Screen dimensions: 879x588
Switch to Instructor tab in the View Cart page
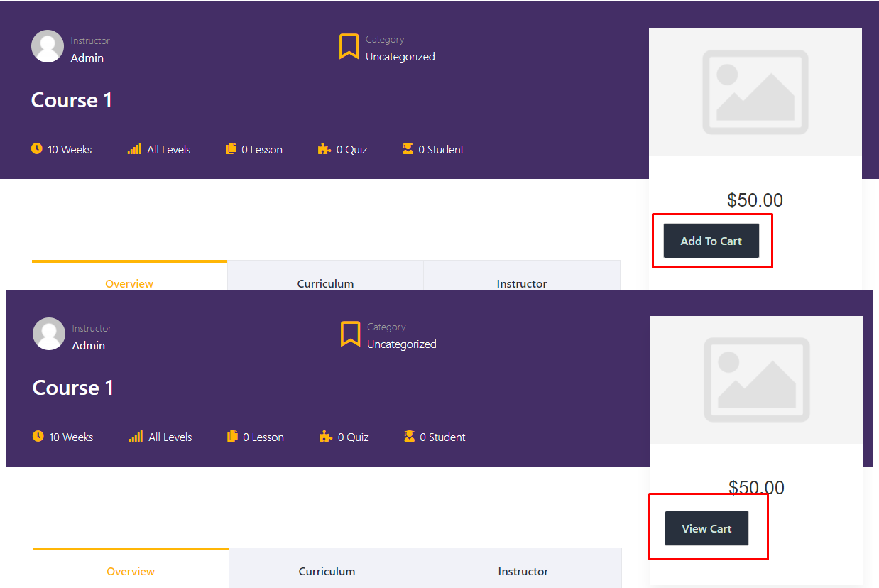[x=523, y=571]
